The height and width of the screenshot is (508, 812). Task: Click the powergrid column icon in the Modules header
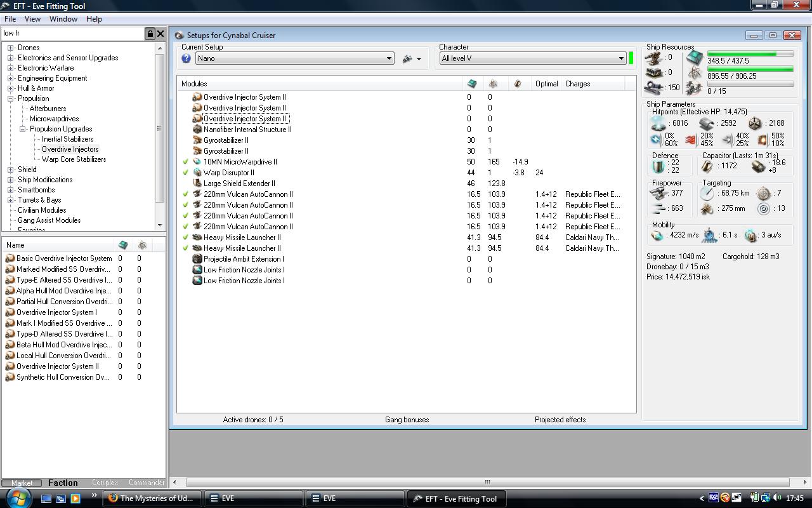493,84
